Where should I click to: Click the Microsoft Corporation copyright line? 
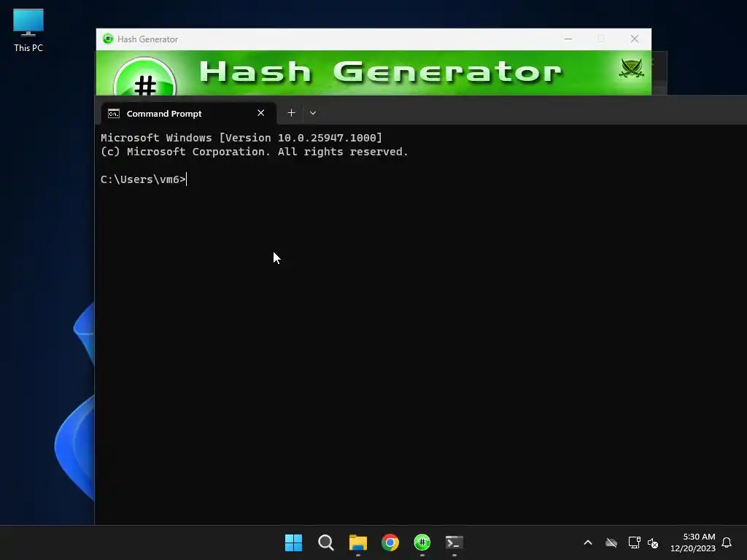point(255,152)
